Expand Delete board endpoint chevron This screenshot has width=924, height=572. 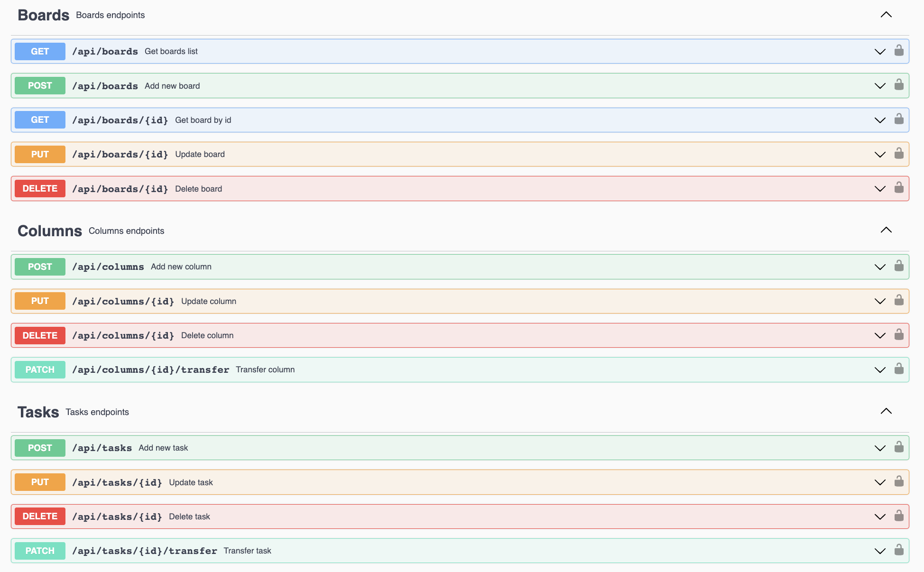tap(880, 189)
